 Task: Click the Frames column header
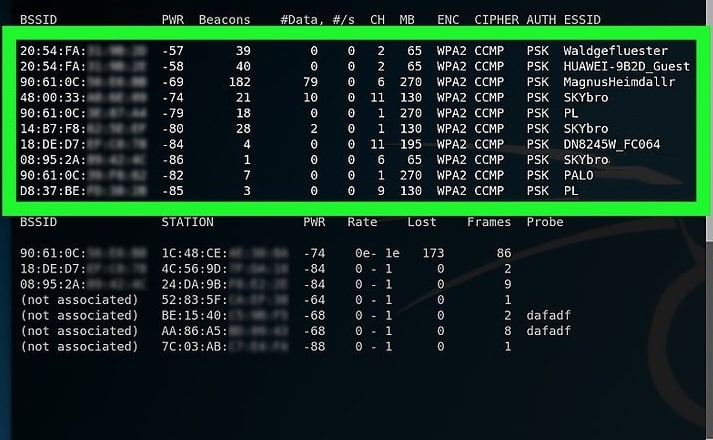point(489,222)
